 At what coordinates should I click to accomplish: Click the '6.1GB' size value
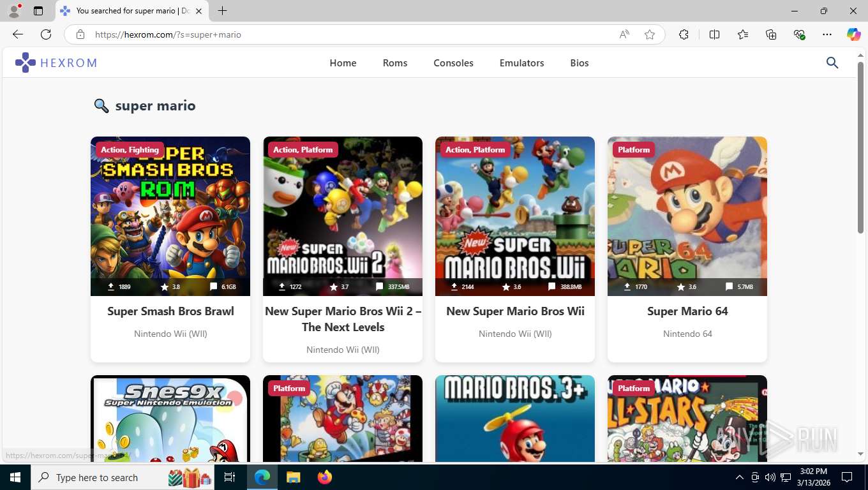(228, 287)
